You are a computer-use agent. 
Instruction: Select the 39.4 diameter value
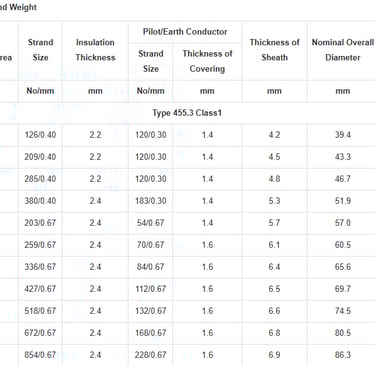coord(342,135)
